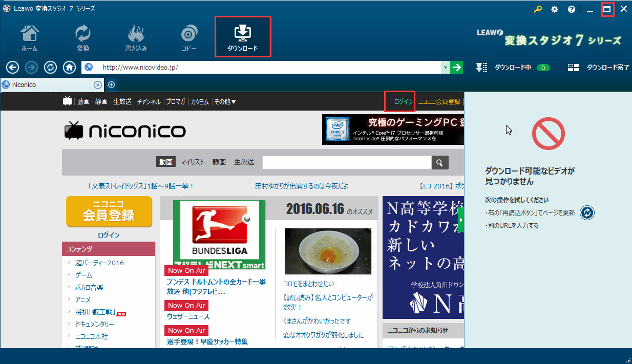Open the Burn (書き込み) module
The width and height of the screenshot is (632, 364).
pos(136,37)
